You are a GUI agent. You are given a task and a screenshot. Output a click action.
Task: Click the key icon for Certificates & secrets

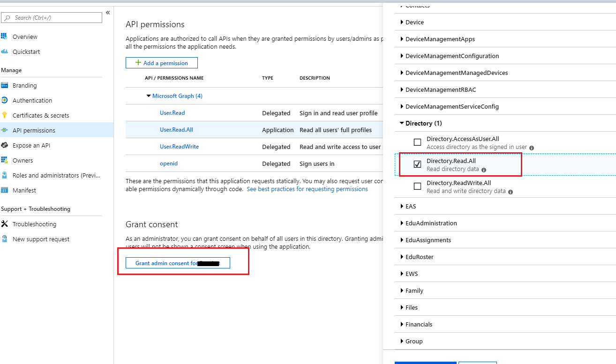click(x=4, y=115)
